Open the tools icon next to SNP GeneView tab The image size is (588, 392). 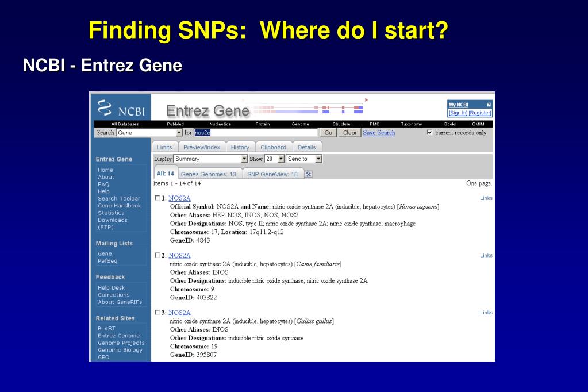[x=308, y=174]
